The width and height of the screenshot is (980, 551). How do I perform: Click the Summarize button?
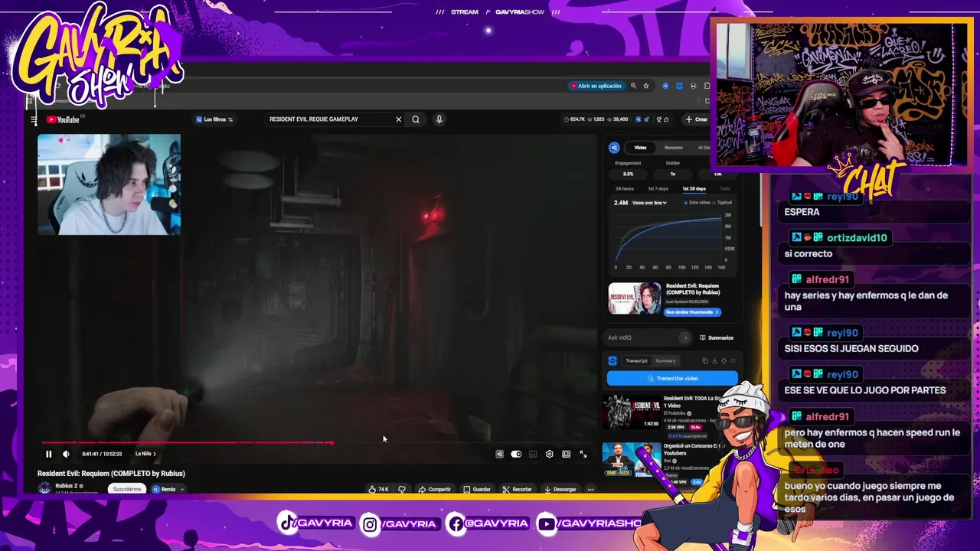coord(717,337)
